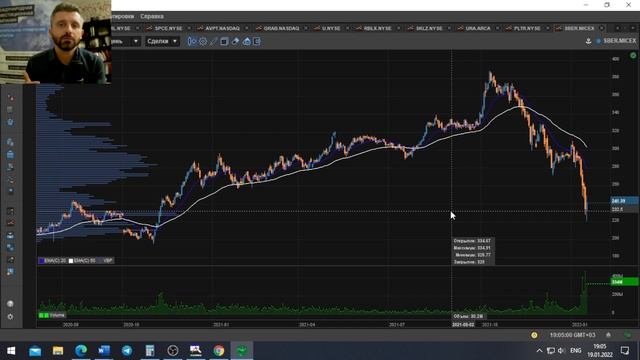Close the PLTR.NYSE tab

tap(548, 28)
